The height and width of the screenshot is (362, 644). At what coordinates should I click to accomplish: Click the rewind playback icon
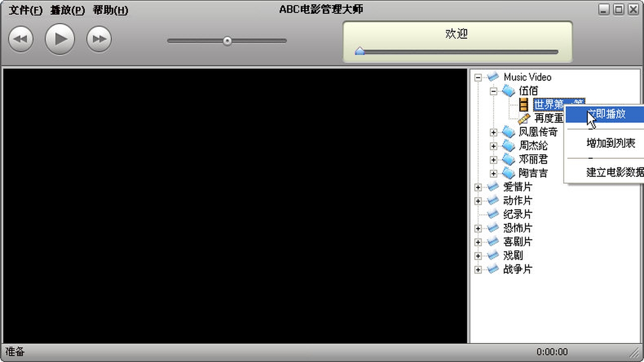pos(21,39)
